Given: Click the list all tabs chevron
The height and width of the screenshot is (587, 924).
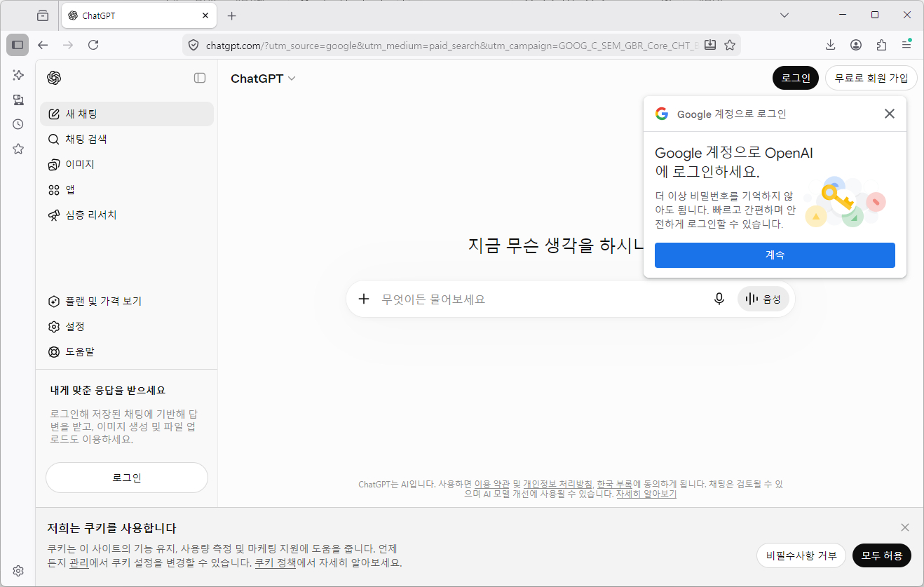Looking at the screenshot, I should (784, 15).
